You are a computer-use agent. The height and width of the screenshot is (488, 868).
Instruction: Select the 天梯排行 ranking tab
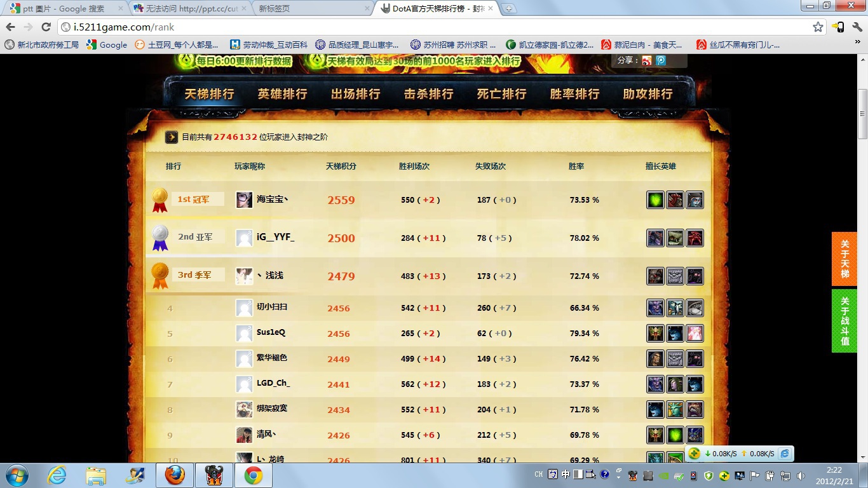pyautogui.click(x=209, y=94)
